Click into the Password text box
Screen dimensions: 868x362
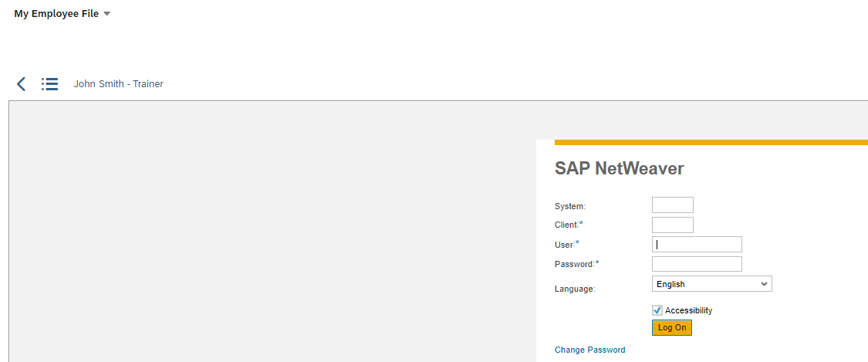tap(697, 264)
